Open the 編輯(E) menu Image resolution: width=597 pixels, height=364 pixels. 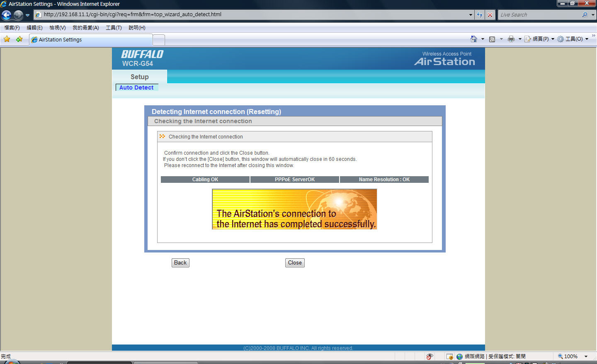(x=34, y=28)
